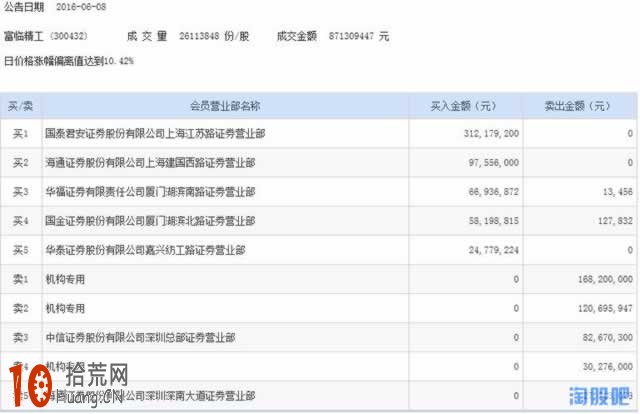This screenshot has width=640, height=414.
Task: Click the 卖3 row buy amount 0
Action: pos(516,338)
